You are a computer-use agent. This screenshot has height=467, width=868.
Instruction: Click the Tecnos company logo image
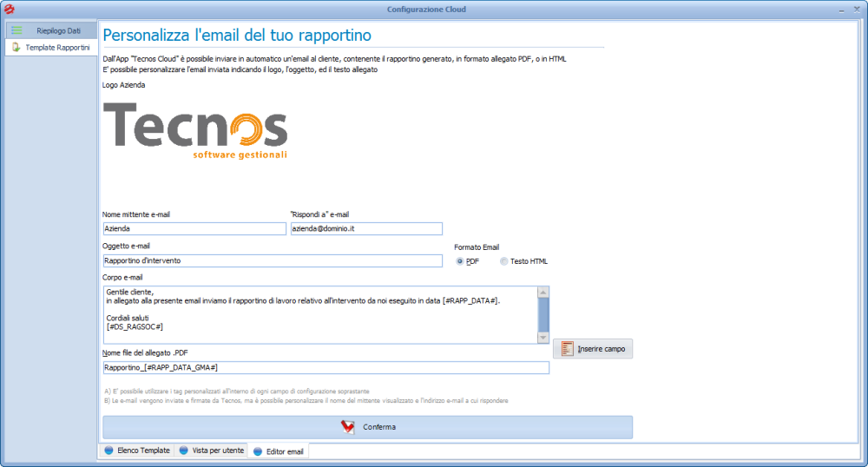(195, 131)
